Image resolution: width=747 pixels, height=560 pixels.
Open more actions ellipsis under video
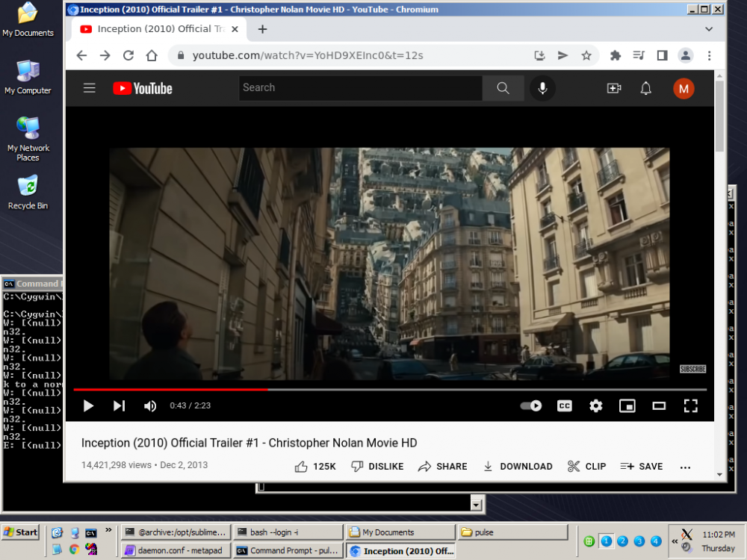coord(685,467)
